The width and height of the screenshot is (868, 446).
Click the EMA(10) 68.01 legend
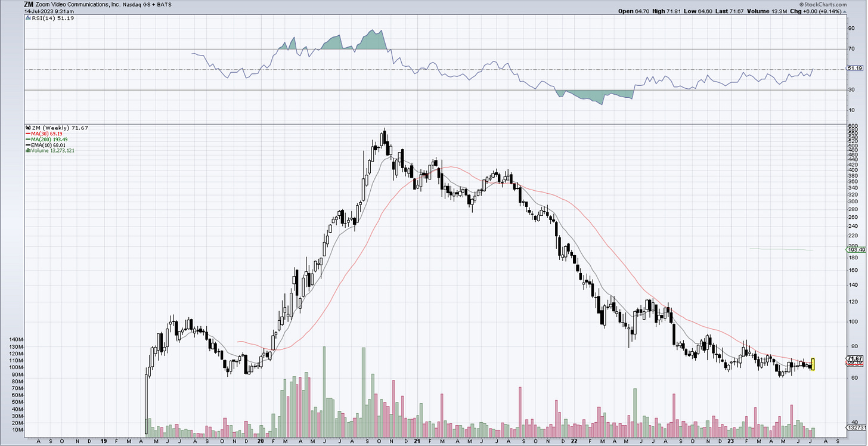[x=46, y=144]
